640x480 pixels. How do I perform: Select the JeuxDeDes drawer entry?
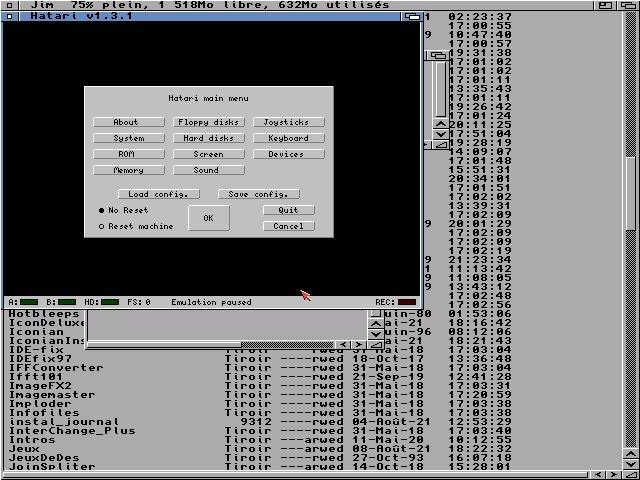[44, 458]
